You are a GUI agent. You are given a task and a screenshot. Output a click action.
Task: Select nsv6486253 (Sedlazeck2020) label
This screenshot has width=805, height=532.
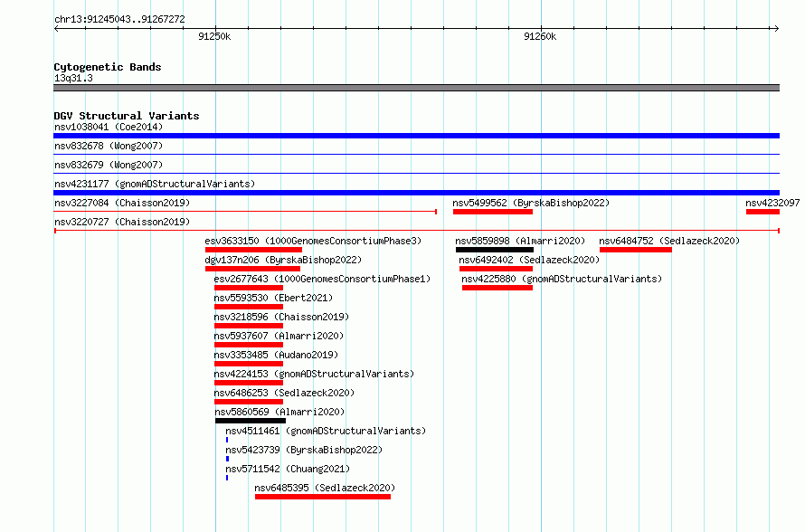tap(284, 393)
